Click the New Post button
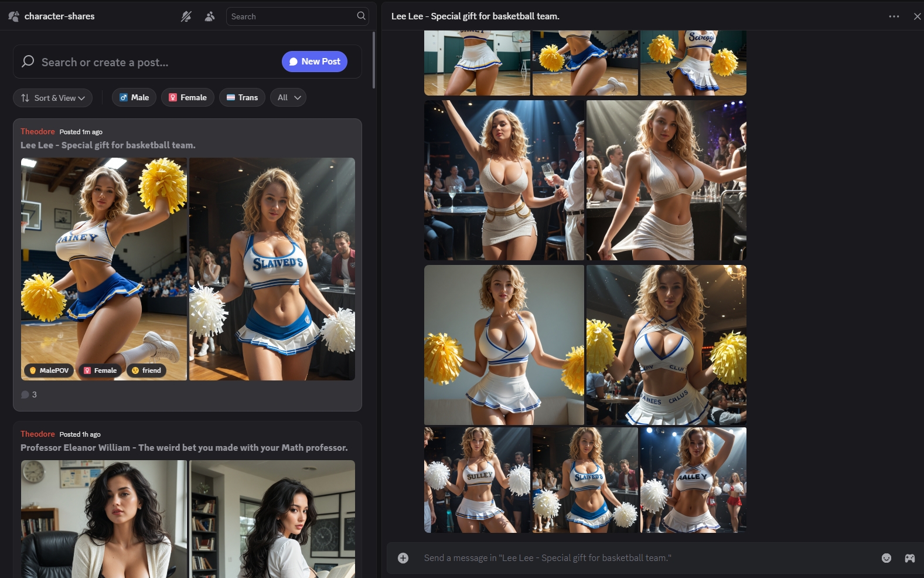The height and width of the screenshot is (578, 924). click(315, 62)
